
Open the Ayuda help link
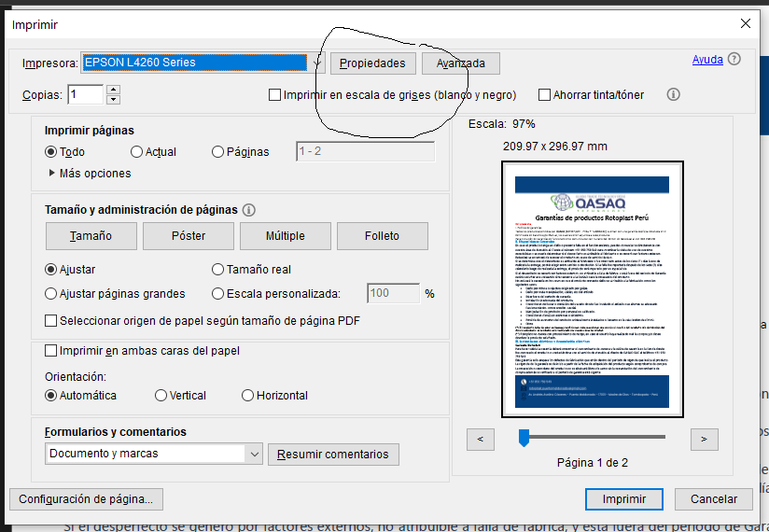pyautogui.click(x=707, y=60)
